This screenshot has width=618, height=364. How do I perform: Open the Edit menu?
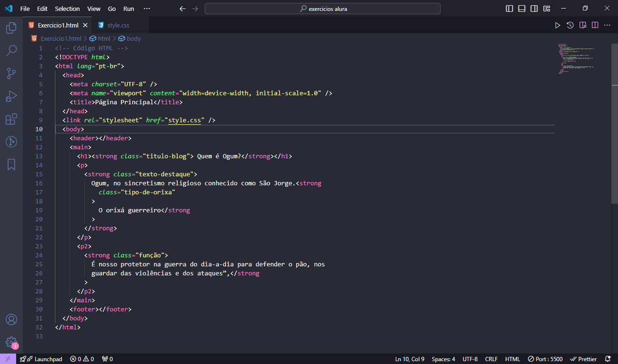pos(42,9)
